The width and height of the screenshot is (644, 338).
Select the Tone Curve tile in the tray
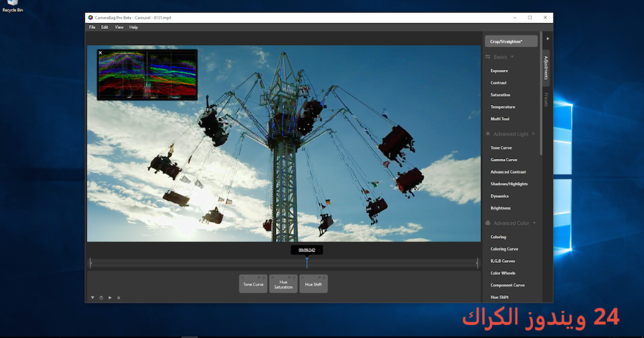(253, 284)
